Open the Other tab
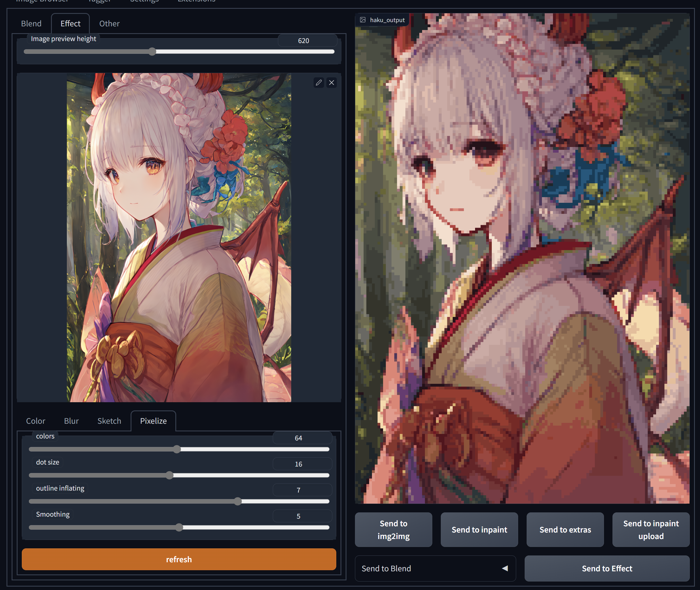The width and height of the screenshot is (700, 590). (x=109, y=24)
